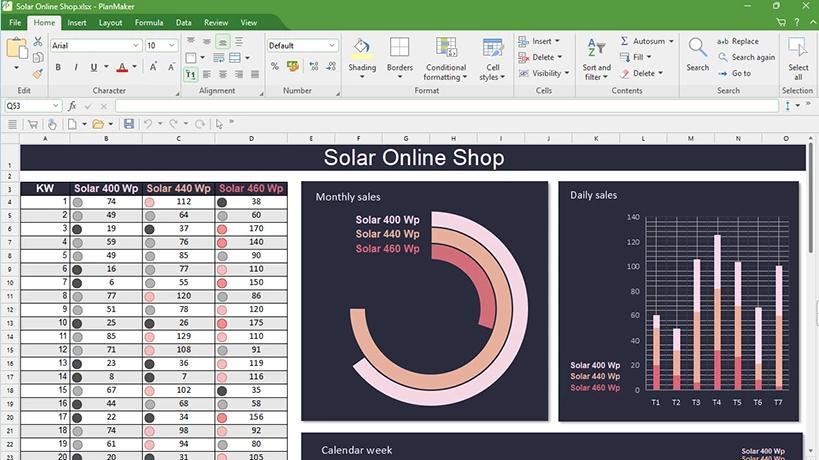Toggle Underline formatting
Screen dimensions: 819x460
[94, 67]
